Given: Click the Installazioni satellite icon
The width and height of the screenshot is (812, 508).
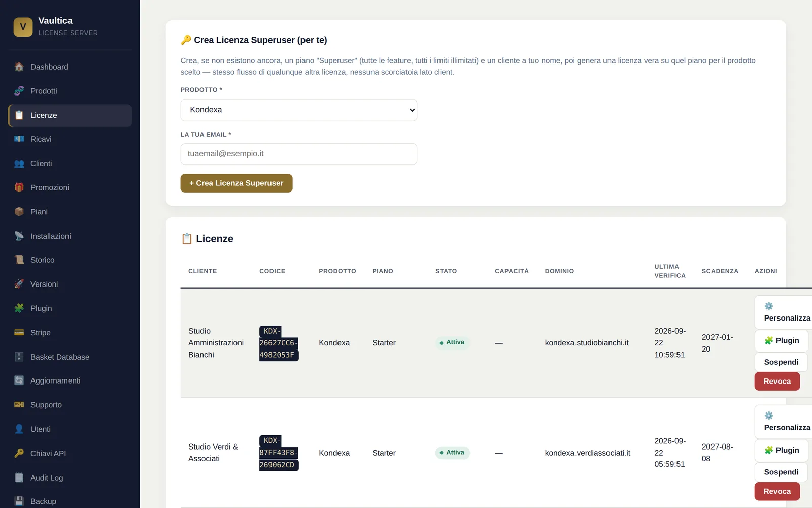Looking at the screenshot, I should coord(19,236).
